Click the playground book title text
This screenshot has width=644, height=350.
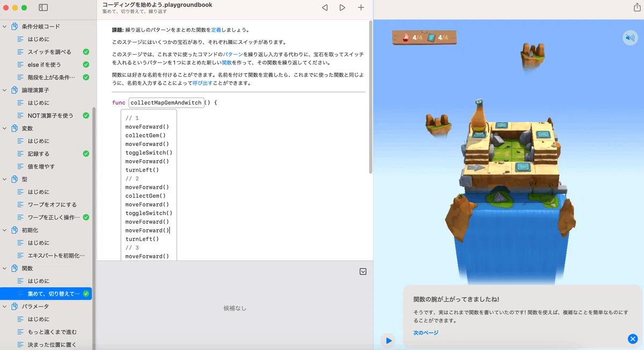(157, 5)
